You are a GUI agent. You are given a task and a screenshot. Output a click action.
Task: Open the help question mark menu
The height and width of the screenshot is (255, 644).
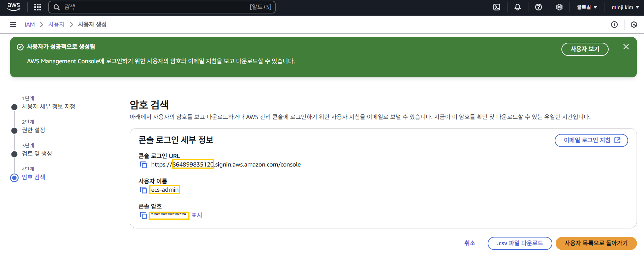click(x=539, y=7)
